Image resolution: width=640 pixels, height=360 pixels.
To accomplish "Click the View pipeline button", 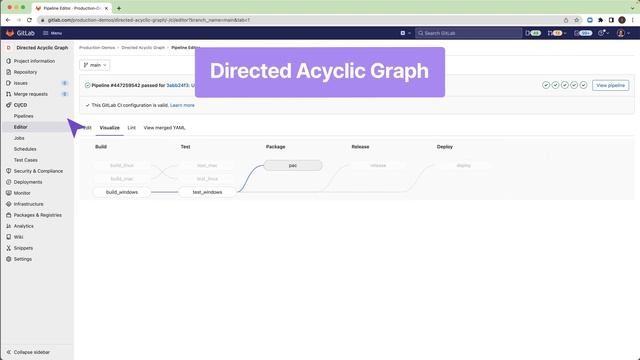I will tap(610, 85).
